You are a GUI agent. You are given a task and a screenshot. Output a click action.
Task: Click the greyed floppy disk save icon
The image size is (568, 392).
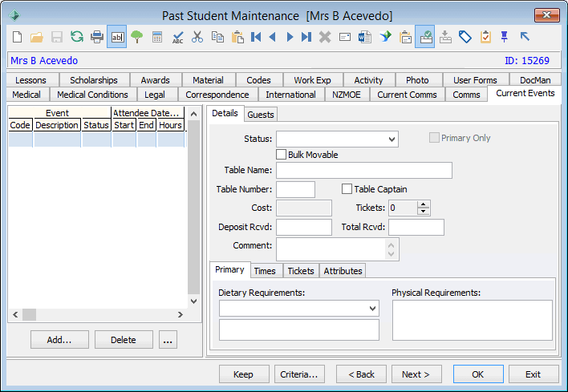pyautogui.click(x=56, y=37)
